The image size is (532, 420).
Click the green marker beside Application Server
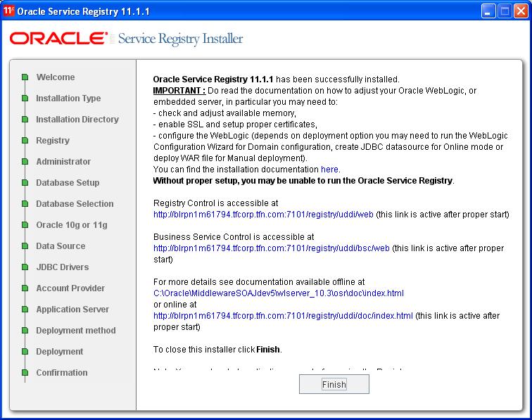click(x=25, y=309)
